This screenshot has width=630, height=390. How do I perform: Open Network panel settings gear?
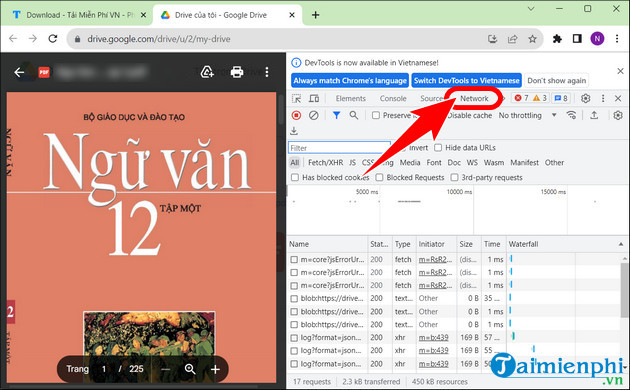pos(618,115)
